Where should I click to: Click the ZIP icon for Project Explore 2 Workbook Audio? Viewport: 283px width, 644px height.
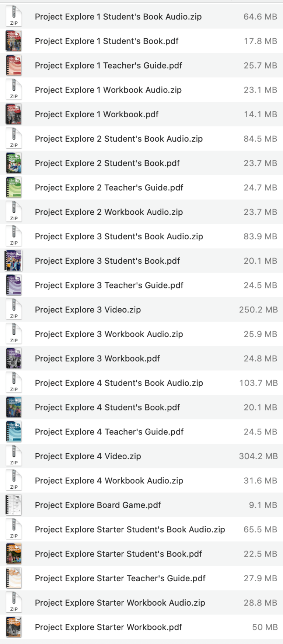(x=14, y=212)
